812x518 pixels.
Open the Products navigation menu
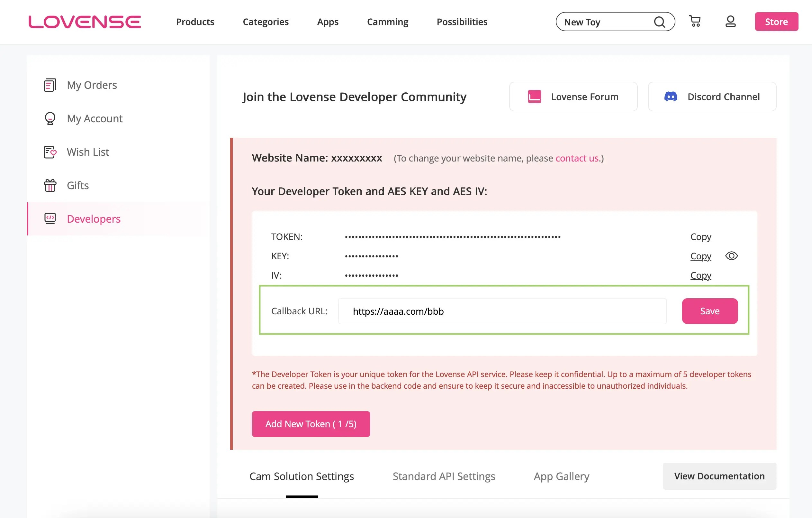[x=195, y=22]
